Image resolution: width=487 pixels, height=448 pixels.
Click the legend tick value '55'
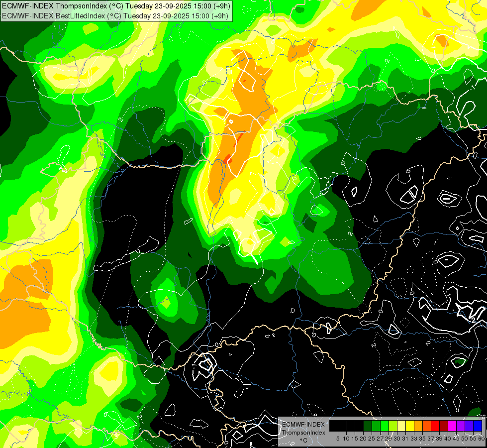[473, 439]
